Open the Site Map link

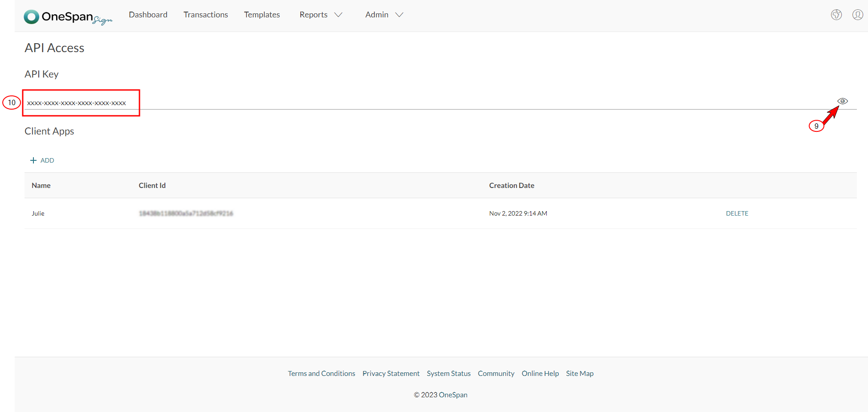coord(579,373)
